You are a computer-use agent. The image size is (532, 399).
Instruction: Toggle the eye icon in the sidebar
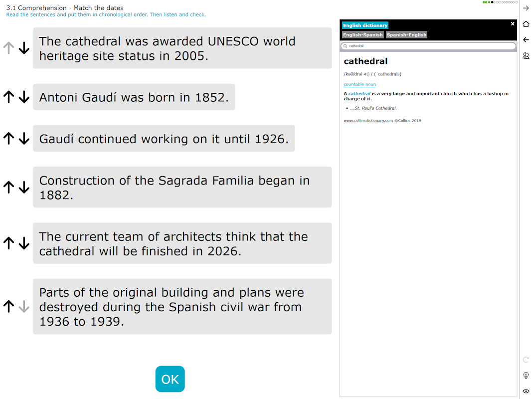(526, 391)
